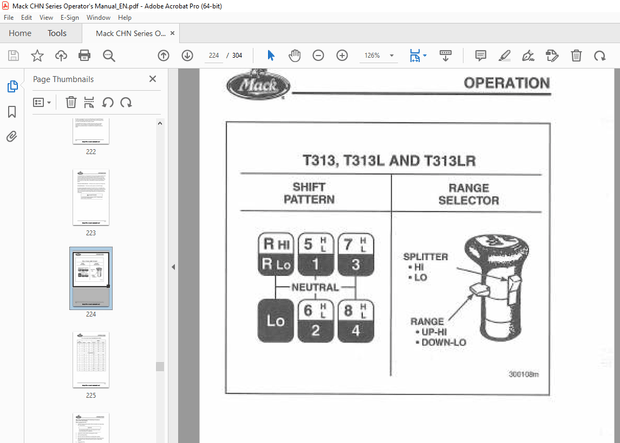This screenshot has height=443, width=620.
Task: Open the find text magnifier icon
Action: [x=109, y=56]
